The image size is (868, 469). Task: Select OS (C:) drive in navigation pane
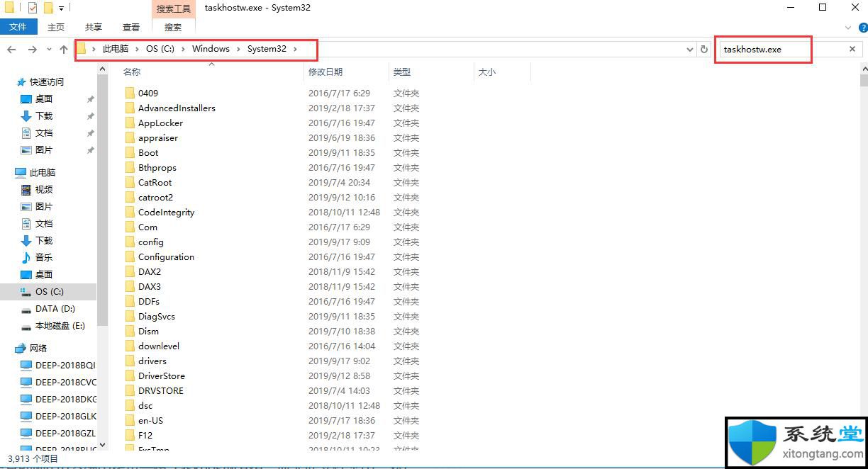(x=49, y=292)
